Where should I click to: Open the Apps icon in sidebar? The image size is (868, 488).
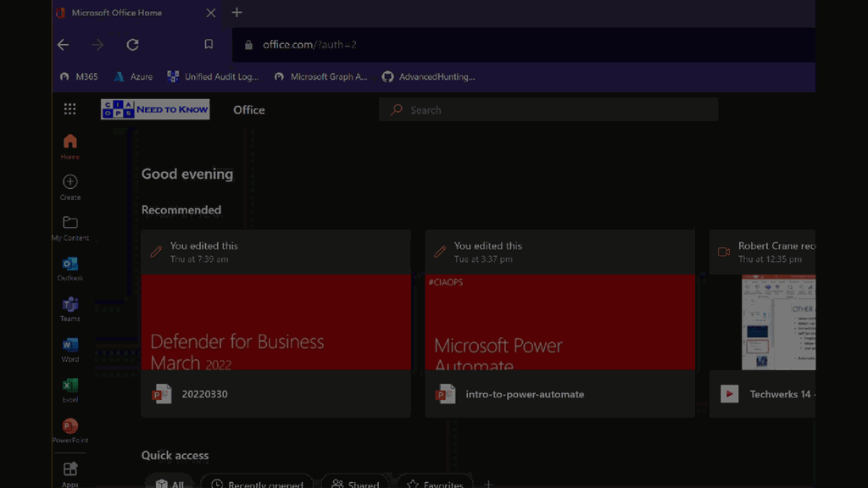70,470
